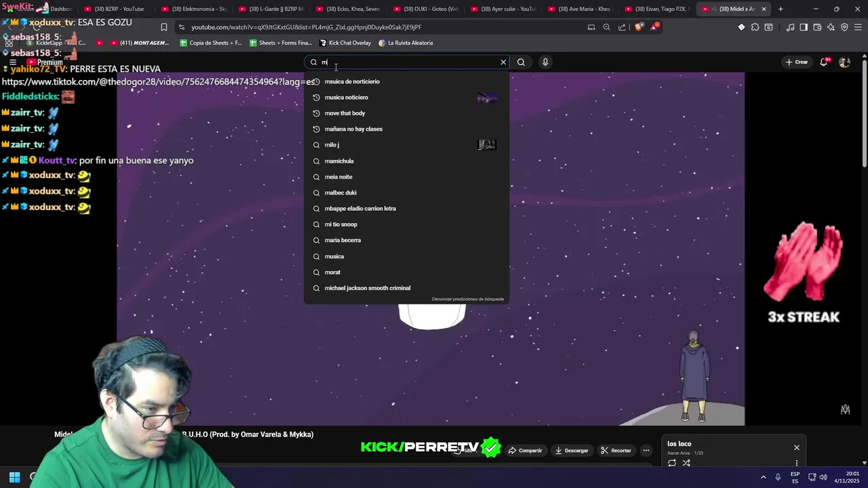The image size is (868, 488).
Task: Open the extensions puzzle icon
Action: click(755, 27)
